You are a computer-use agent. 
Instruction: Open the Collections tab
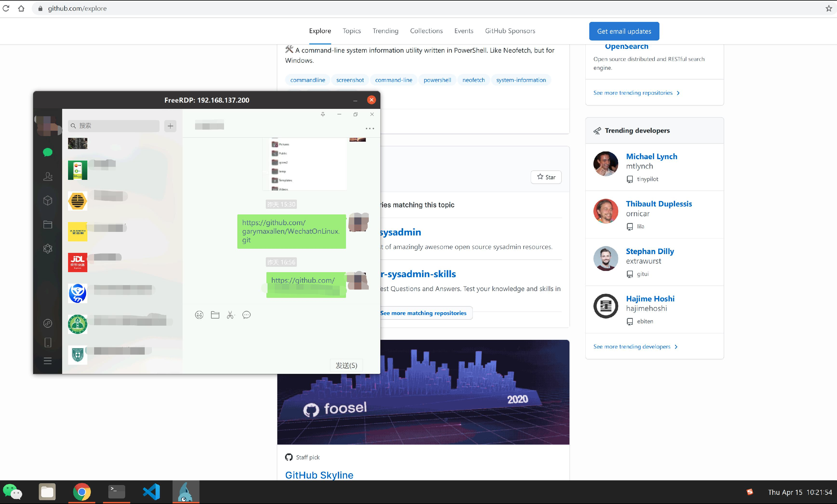426,31
